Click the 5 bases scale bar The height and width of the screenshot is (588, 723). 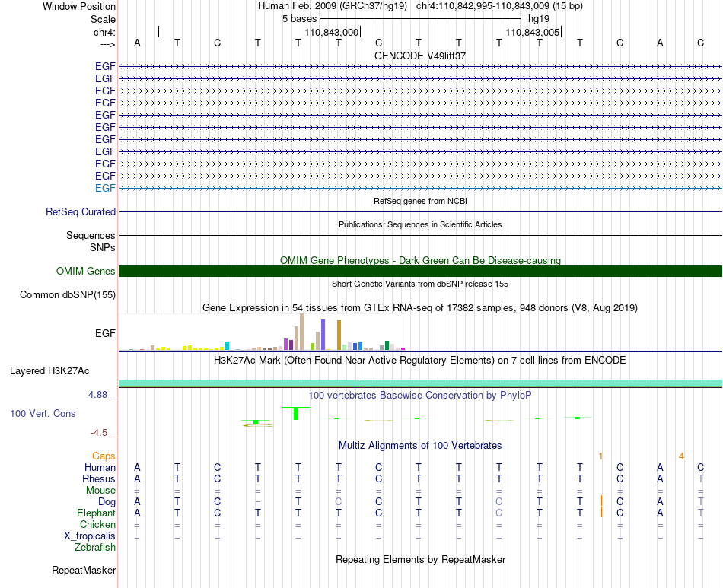tap(421, 19)
